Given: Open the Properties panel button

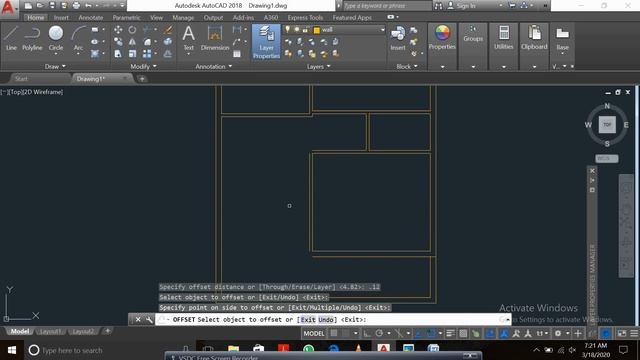Looking at the screenshot, I should pyautogui.click(x=442, y=38).
